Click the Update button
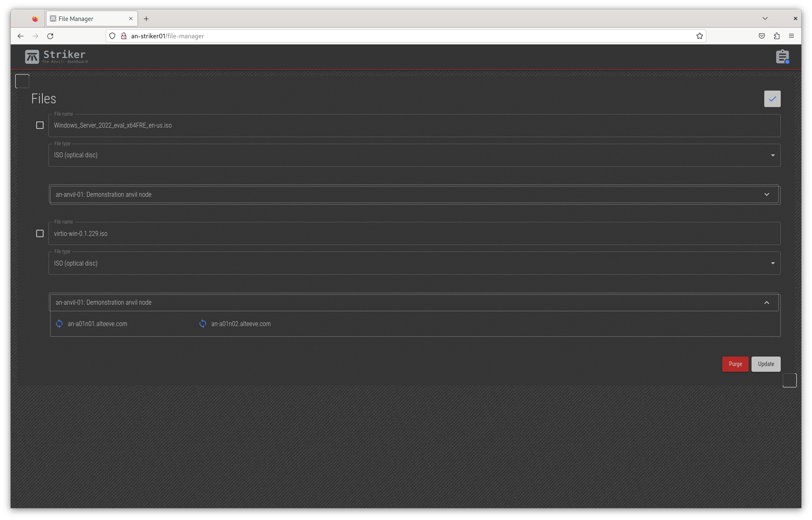Screen dimensions: 812x520 [766, 364]
